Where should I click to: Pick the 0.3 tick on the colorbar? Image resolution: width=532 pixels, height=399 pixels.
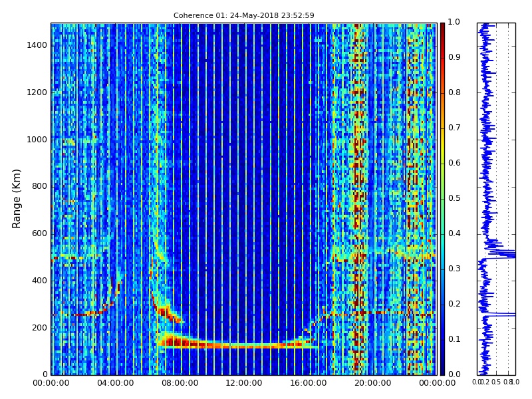click(x=454, y=269)
